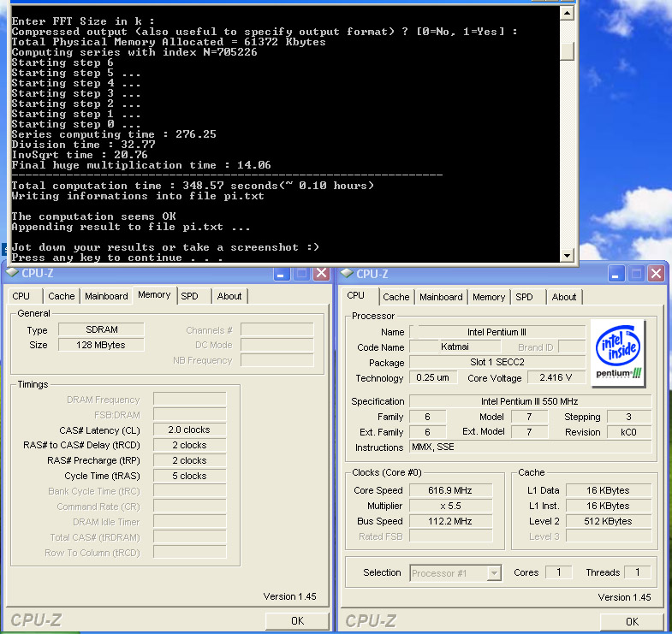Minimize the left CPU-Z window
Image resolution: width=672 pixels, height=634 pixels.
click(x=281, y=273)
